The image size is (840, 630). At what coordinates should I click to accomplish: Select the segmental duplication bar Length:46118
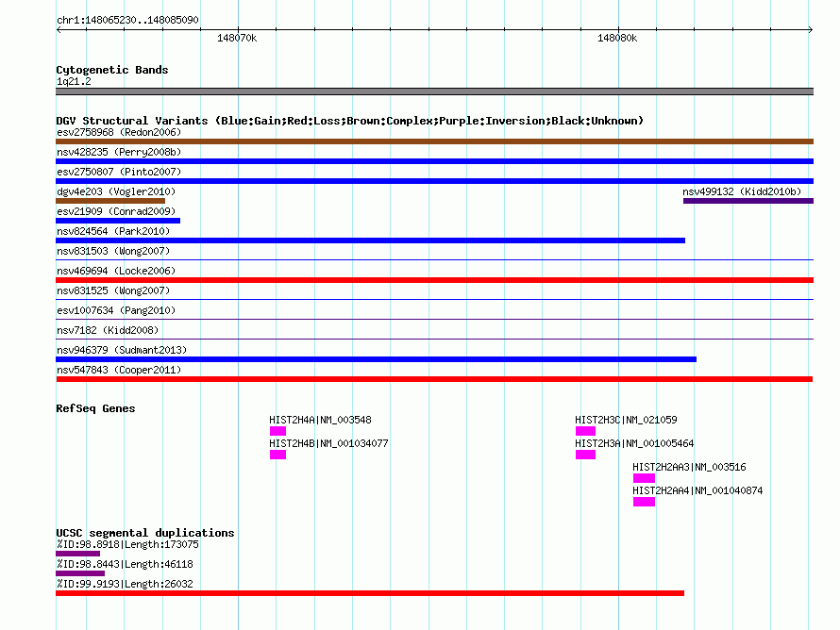click(x=80, y=573)
